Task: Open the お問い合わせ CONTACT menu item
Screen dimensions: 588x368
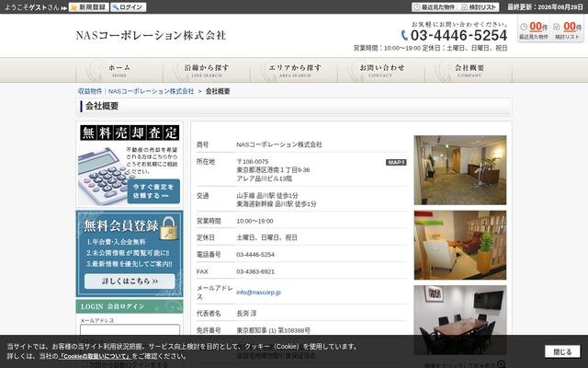Action: pos(381,70)
